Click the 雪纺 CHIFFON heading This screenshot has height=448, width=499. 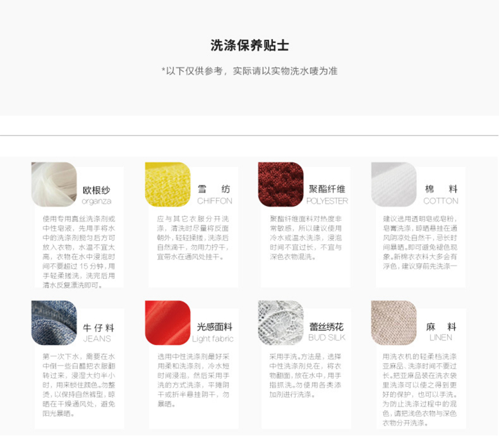(215, 195)
